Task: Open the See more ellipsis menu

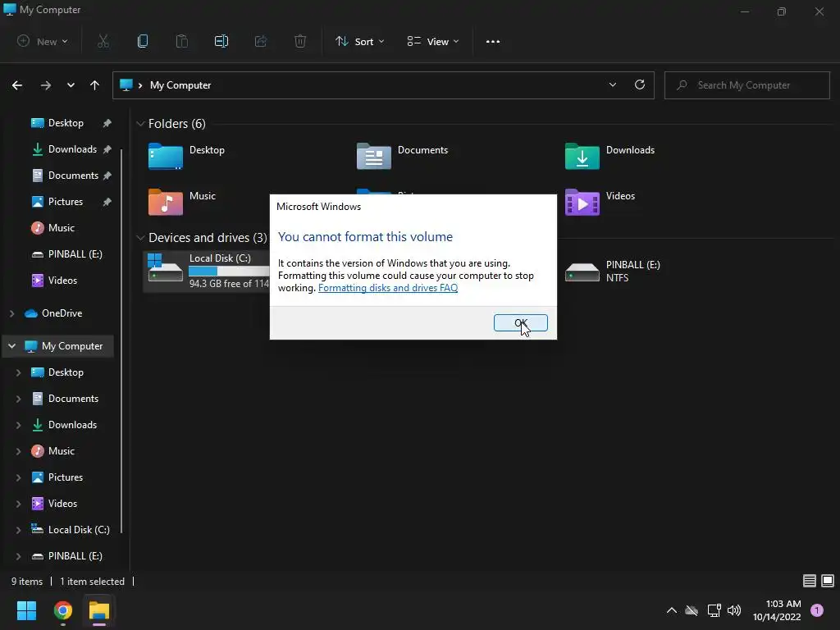Action: (493, 42)
